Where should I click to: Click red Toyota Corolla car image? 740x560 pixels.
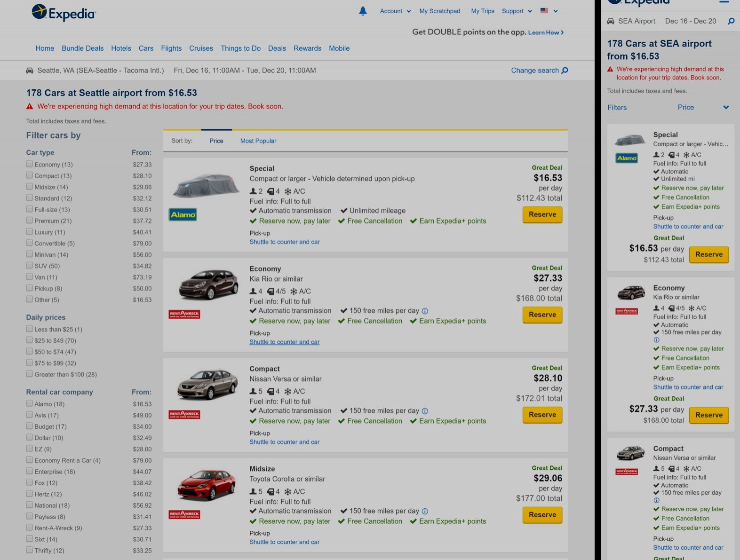pyautogui.click(x=206, y=485)
